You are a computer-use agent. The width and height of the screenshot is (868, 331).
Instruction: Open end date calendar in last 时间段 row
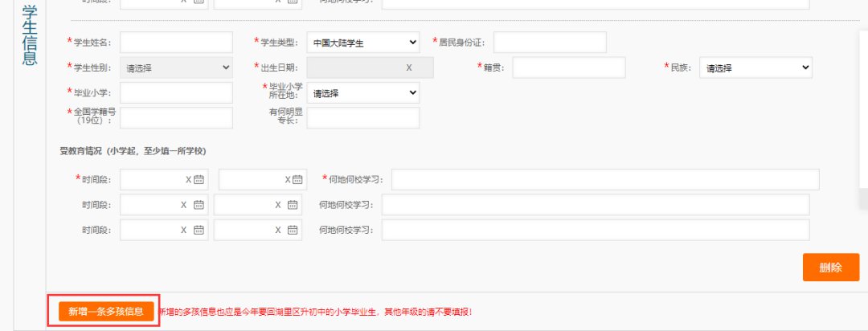point(293,230)
